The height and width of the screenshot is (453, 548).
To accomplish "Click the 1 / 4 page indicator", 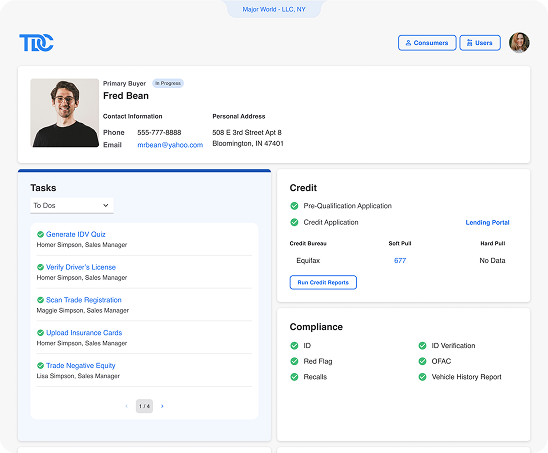I will coord(144,406).
